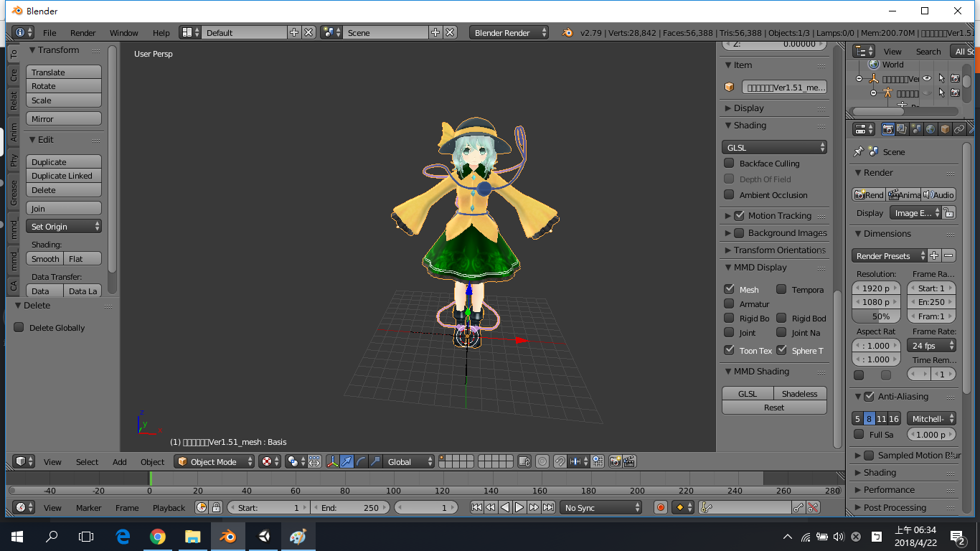Uncheck the Motion Tracking checkbox
Viewport: 980px width, 551px height.
point(739,215)
